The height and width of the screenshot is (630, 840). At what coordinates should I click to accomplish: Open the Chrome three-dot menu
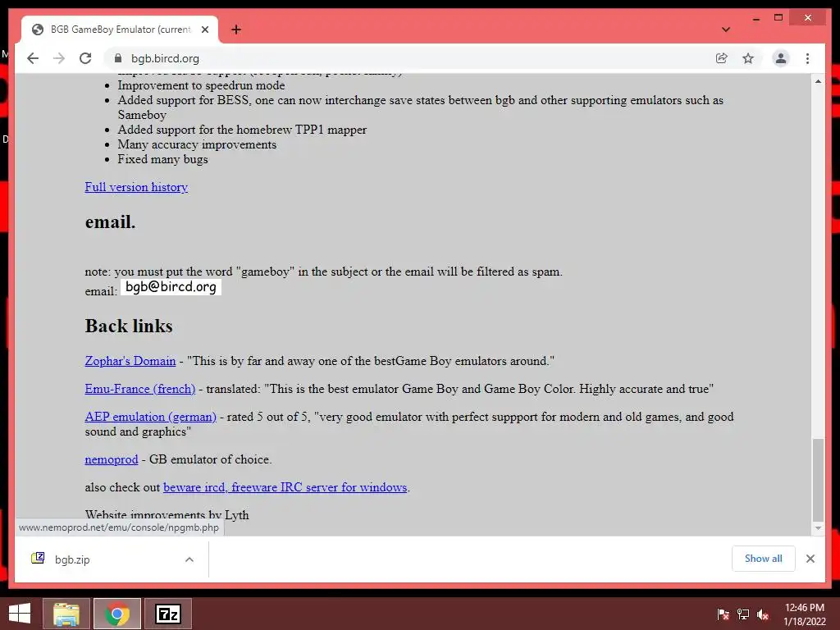click(x=807, y=58)
